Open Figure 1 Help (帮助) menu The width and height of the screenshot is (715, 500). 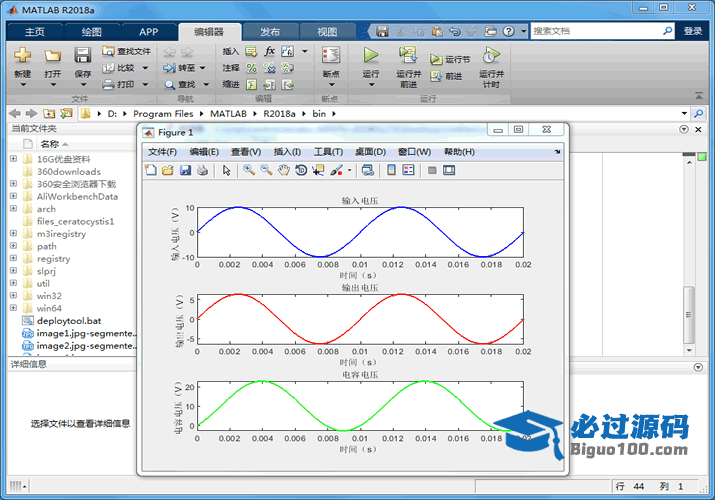coord(459,152)
